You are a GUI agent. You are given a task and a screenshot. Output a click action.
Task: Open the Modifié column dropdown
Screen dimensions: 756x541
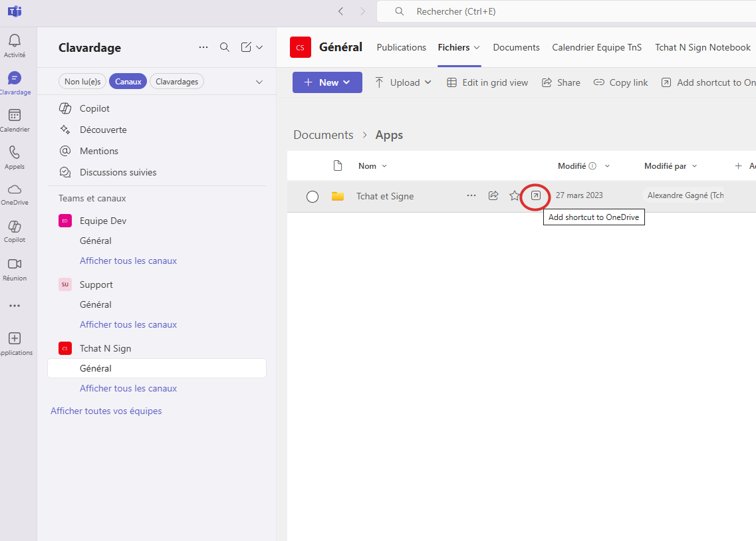584,165
